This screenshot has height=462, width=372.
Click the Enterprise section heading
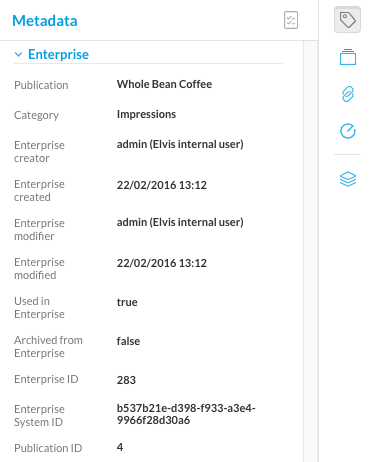[x=58, y=54]
